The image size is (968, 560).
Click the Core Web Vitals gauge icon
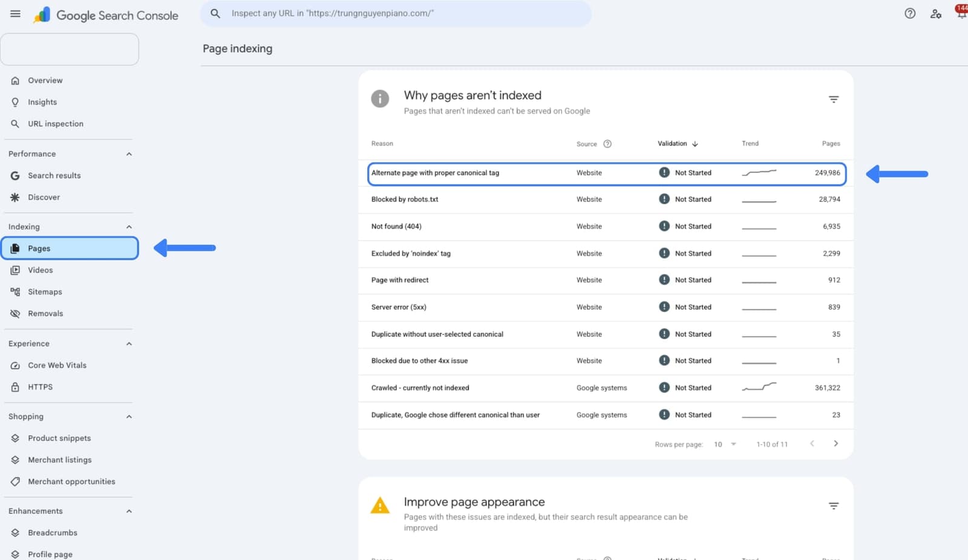point(15,365)
